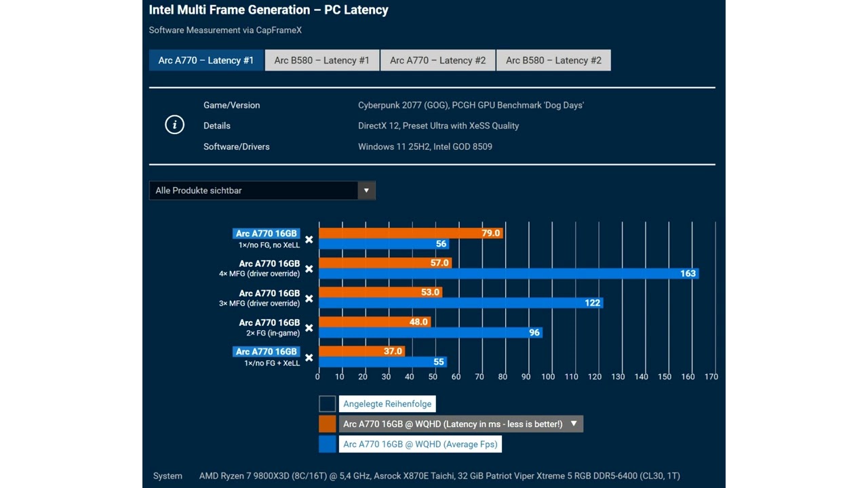Click the Software/Drivers label

tap(237, 146)
